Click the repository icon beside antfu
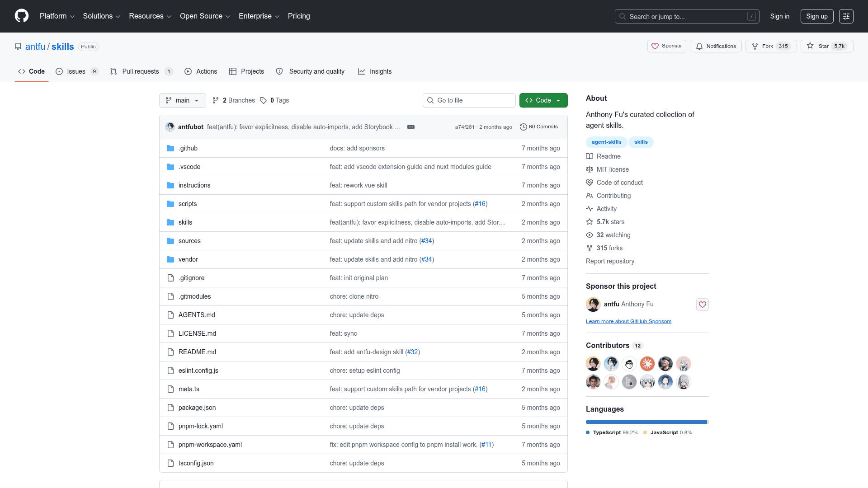This screenshot has width=868, height=488. [x=18, y=47]
